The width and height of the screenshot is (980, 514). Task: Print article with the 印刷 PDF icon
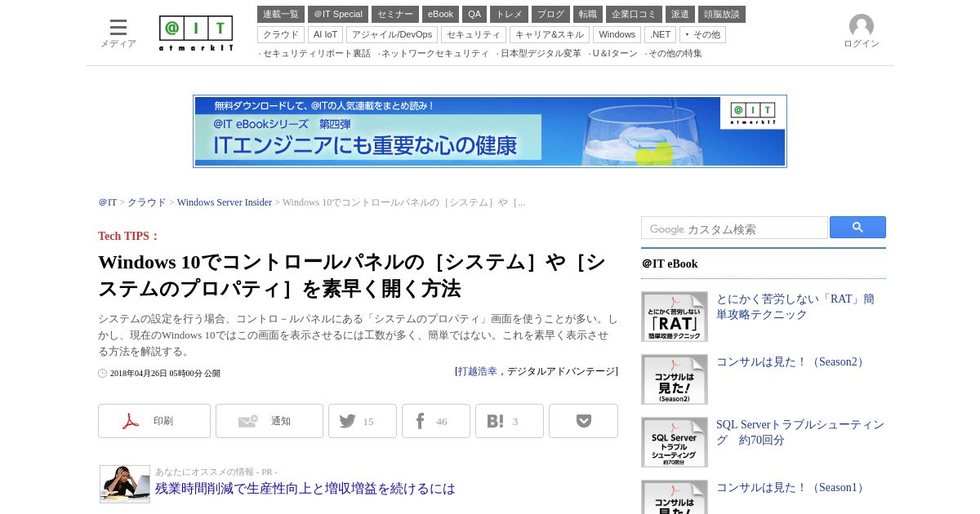pyautogui.click(x=154, y=421)
